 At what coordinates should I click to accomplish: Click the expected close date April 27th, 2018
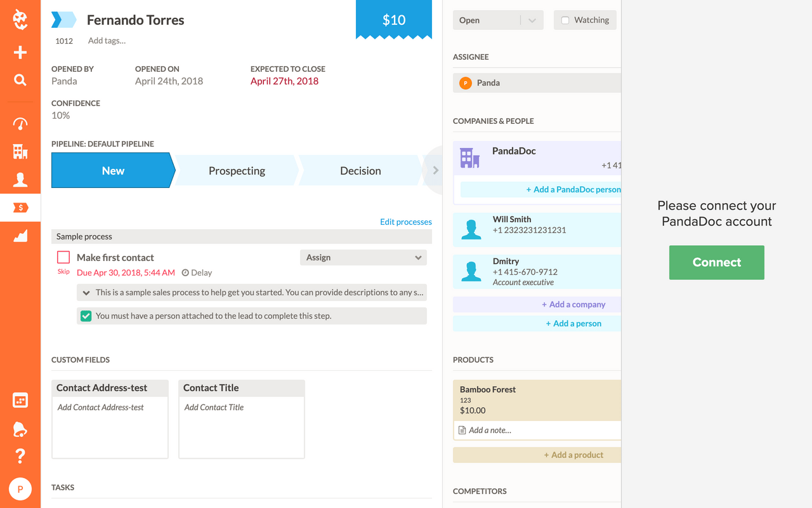[284, 81]
